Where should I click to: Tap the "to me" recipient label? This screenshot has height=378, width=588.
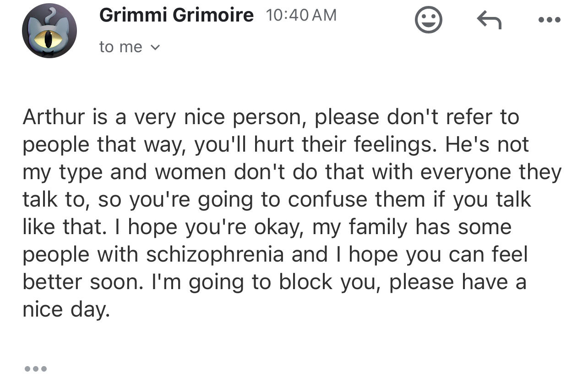pos(121,47)
